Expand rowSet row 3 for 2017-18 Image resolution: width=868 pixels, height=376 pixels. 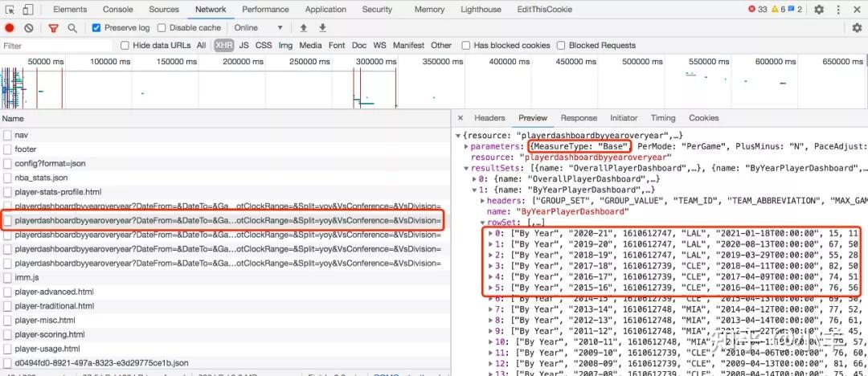coord(490,266)
